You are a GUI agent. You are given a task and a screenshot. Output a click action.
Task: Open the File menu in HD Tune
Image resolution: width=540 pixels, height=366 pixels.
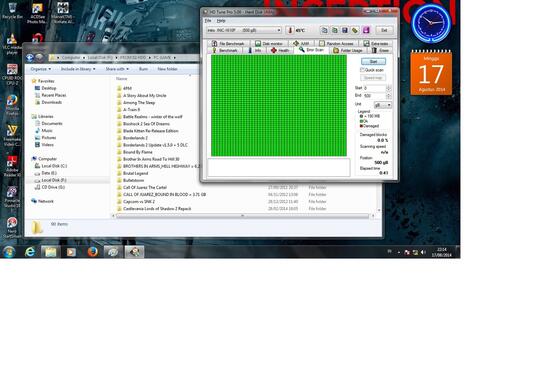(x=208, y=21)
